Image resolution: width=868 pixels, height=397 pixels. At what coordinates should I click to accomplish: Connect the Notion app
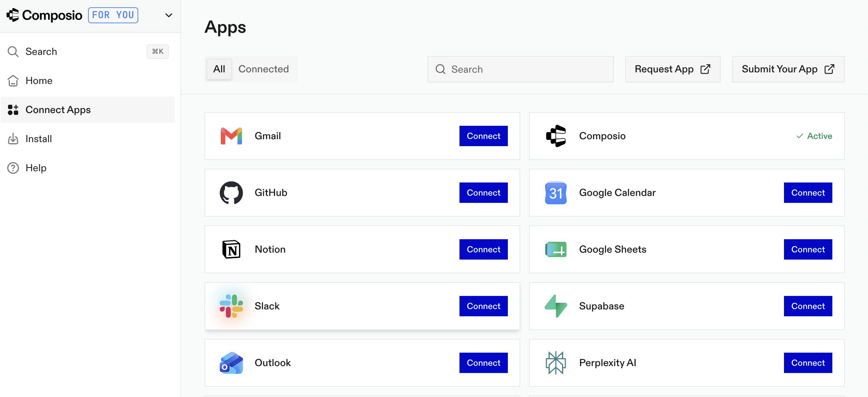483,249
